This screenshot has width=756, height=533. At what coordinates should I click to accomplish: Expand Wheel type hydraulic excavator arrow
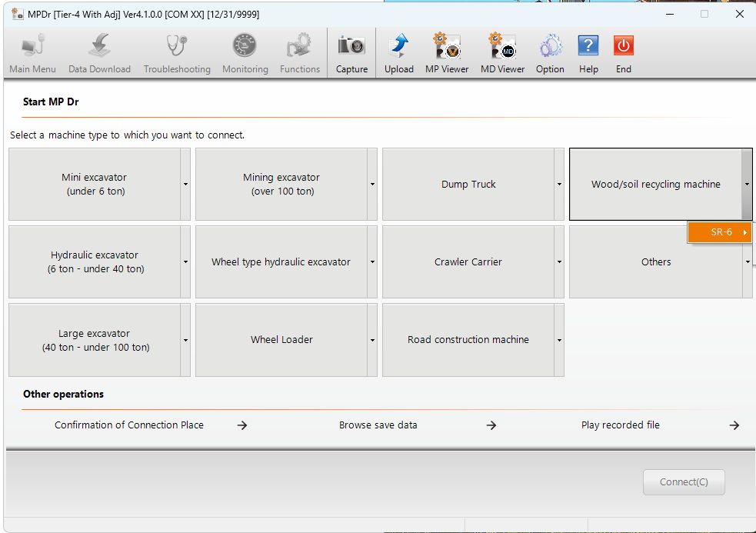click(x=372, y=262)
